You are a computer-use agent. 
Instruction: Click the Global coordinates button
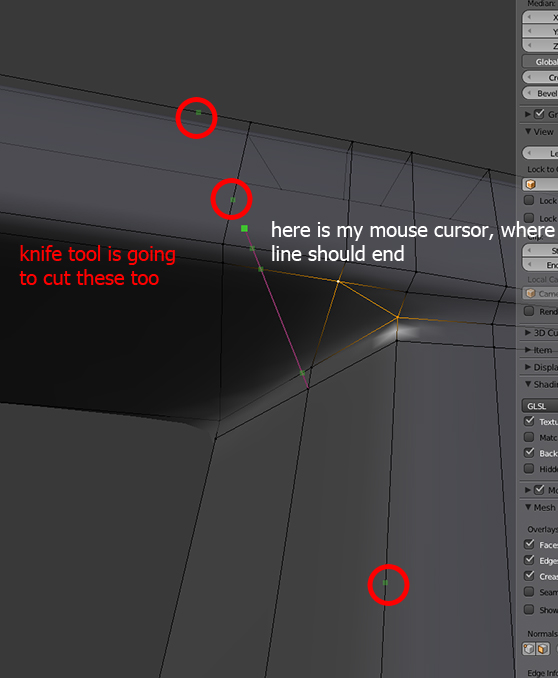click(540, 61)
